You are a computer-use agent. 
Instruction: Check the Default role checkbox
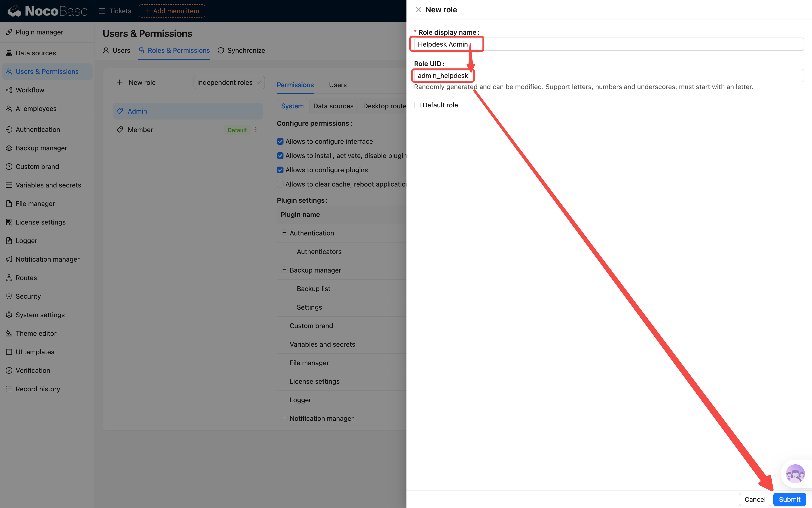tap(417, 105)
